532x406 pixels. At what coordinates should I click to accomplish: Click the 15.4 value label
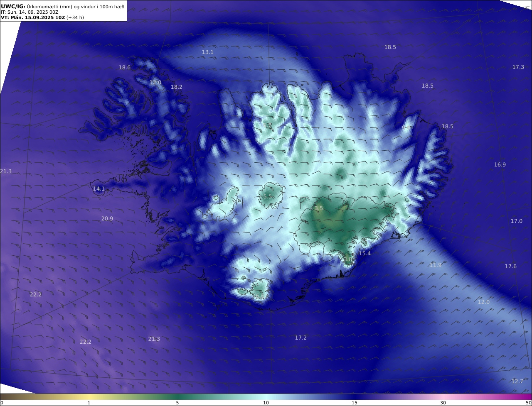click(x=365, y=253)
